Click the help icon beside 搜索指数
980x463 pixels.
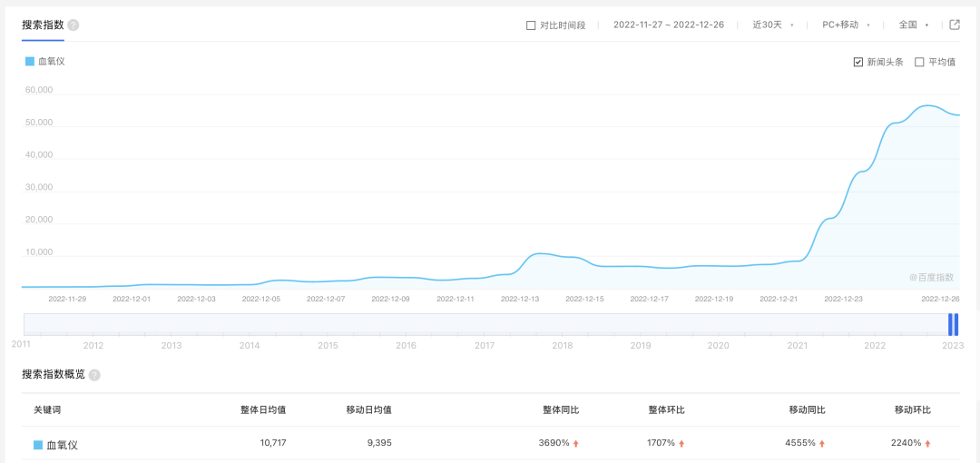tap(73, 25)
